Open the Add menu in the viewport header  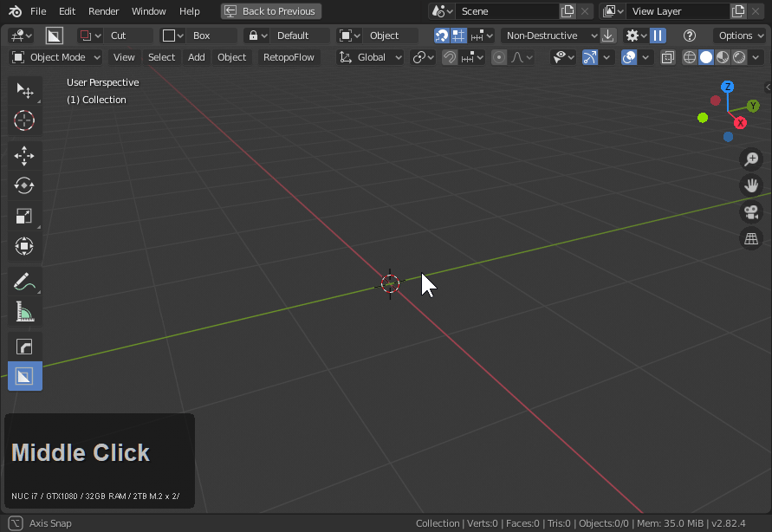coord(197,57)
